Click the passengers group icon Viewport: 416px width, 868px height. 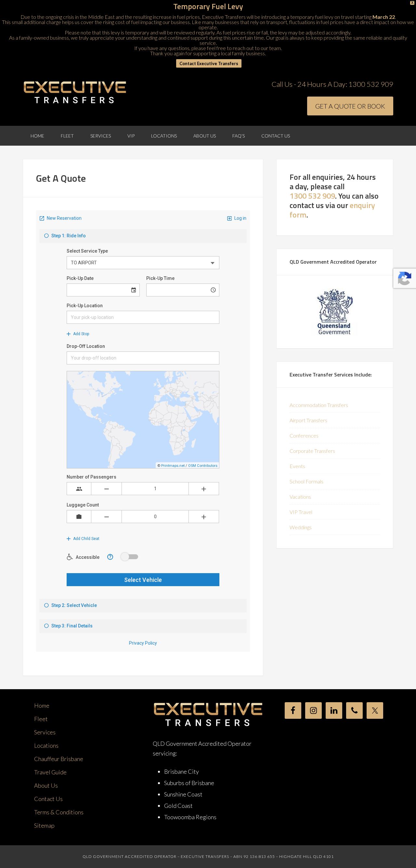click(79, 489)
